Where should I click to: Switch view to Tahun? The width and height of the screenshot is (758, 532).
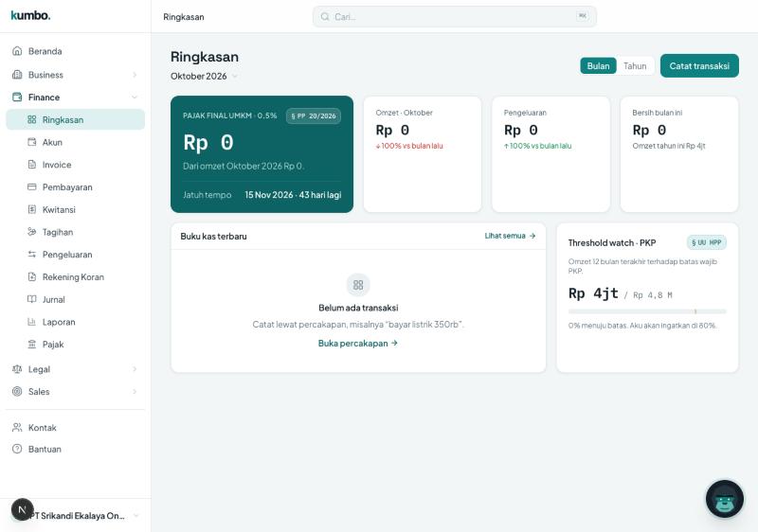635,65
